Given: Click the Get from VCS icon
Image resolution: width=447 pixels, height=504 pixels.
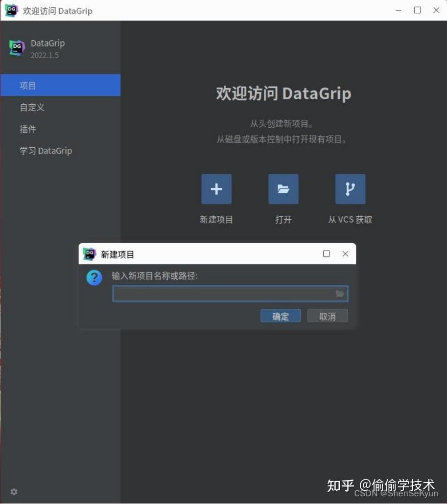Looking at the screenshot, I should [x=350, y=189].
